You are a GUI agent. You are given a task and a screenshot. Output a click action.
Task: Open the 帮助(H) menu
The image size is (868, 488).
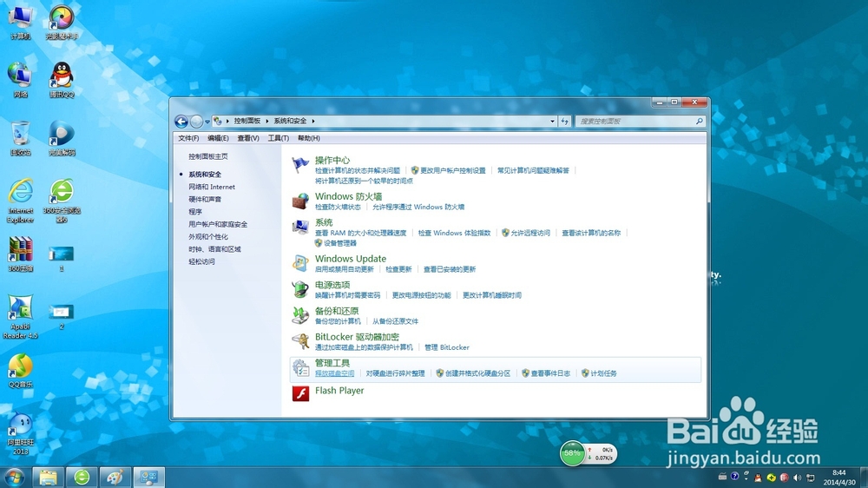click(x=308, y=138)
